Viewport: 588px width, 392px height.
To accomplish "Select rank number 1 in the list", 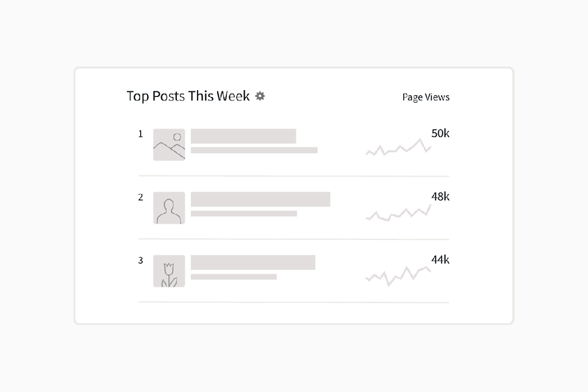I will coord(141,134).
